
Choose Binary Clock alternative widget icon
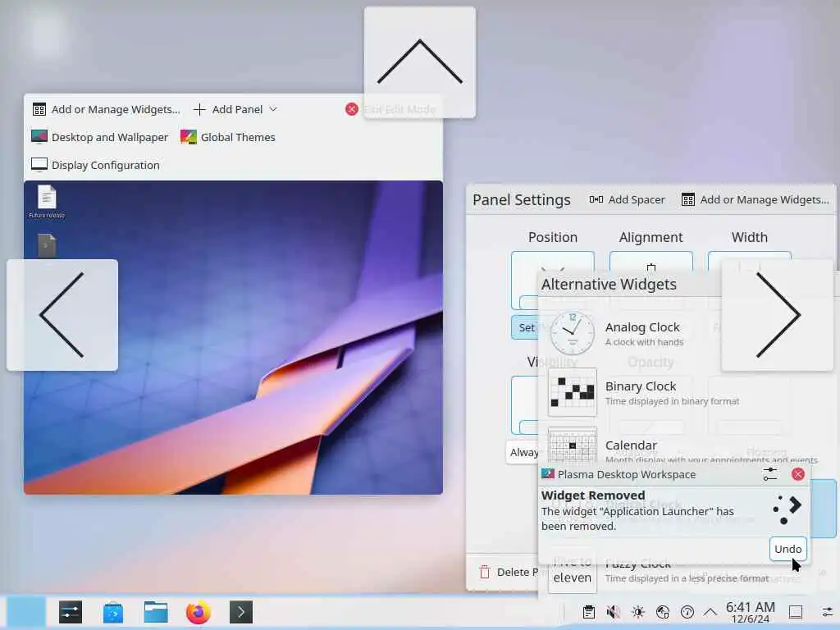coord(572,393)
